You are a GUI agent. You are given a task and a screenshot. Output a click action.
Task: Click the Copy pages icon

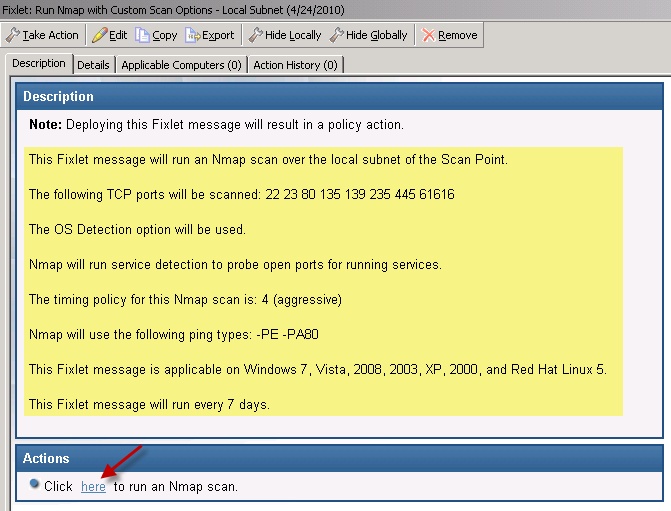coord(142,35)
